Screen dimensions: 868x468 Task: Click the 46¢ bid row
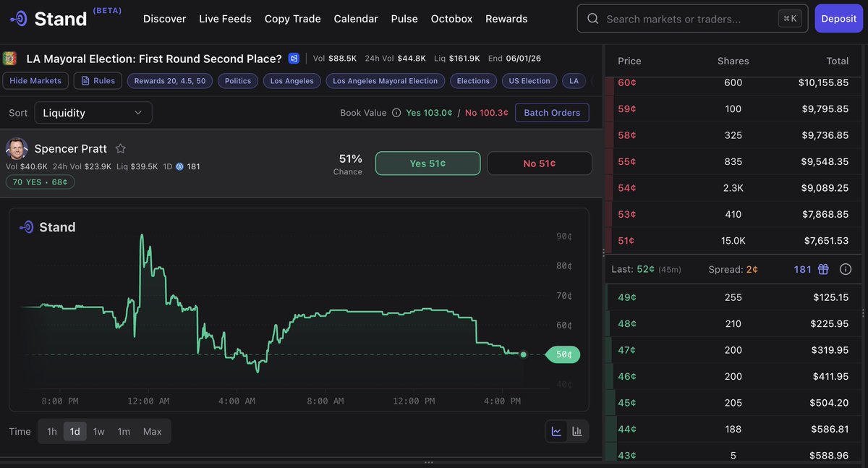click(x=733, y=376)
